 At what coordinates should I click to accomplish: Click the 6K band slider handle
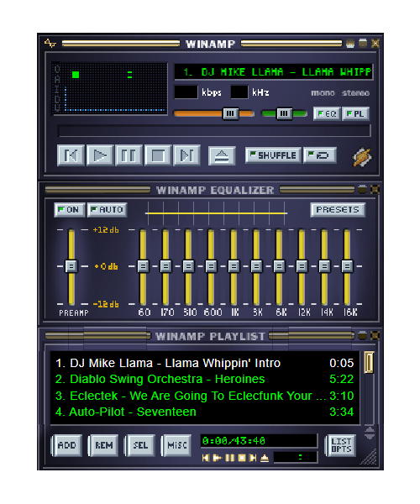[x=279, y=266]
